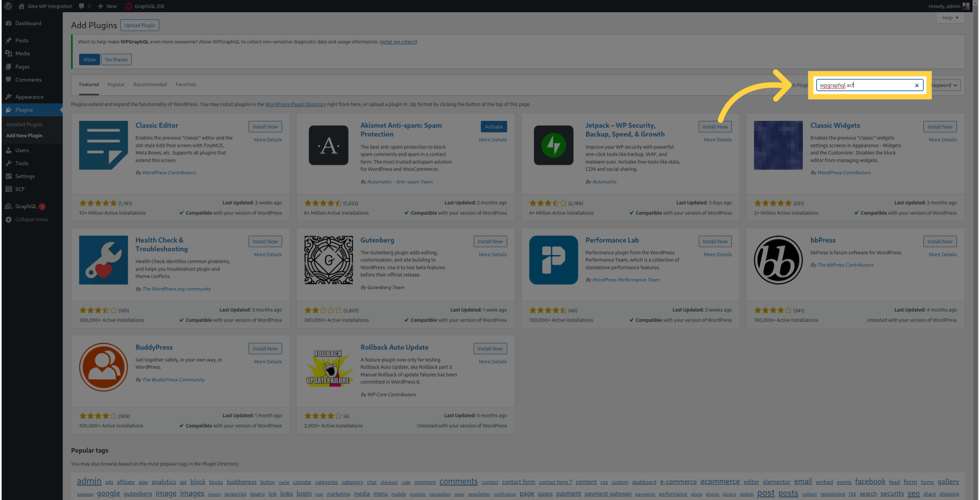
Task: Open the New content menu in admin bar
Action: (108, 6)
